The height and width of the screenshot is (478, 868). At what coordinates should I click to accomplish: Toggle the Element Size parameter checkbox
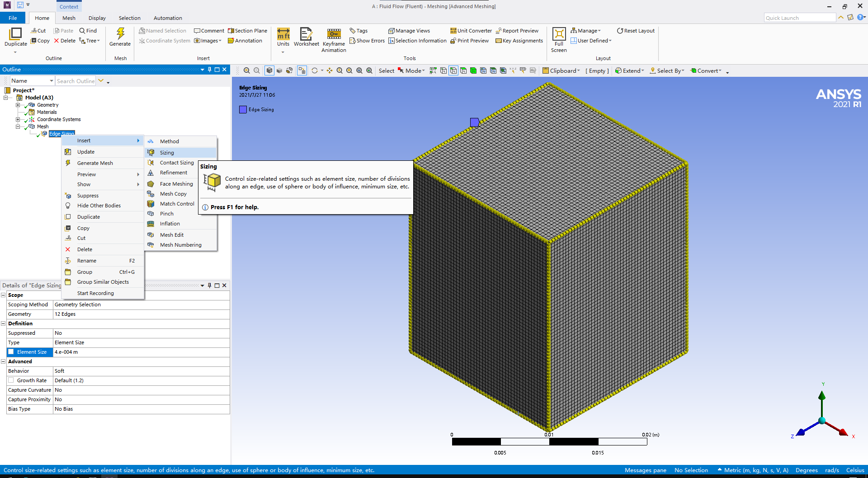pos(11,352)
